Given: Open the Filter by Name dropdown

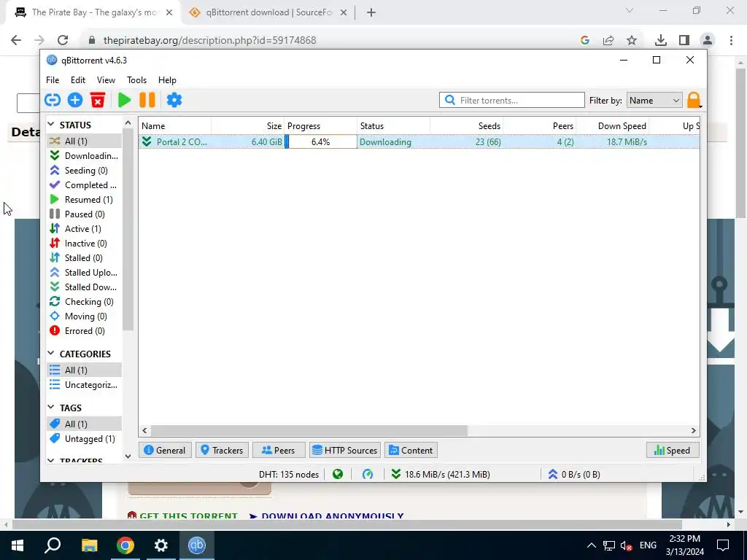Looking at the screenshot, I should tap(654, 101).
